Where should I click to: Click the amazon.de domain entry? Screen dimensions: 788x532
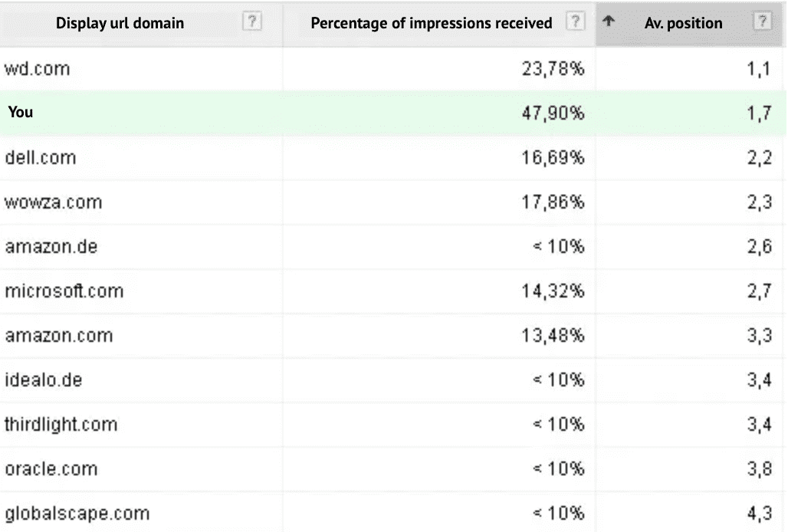click(51, 248)
